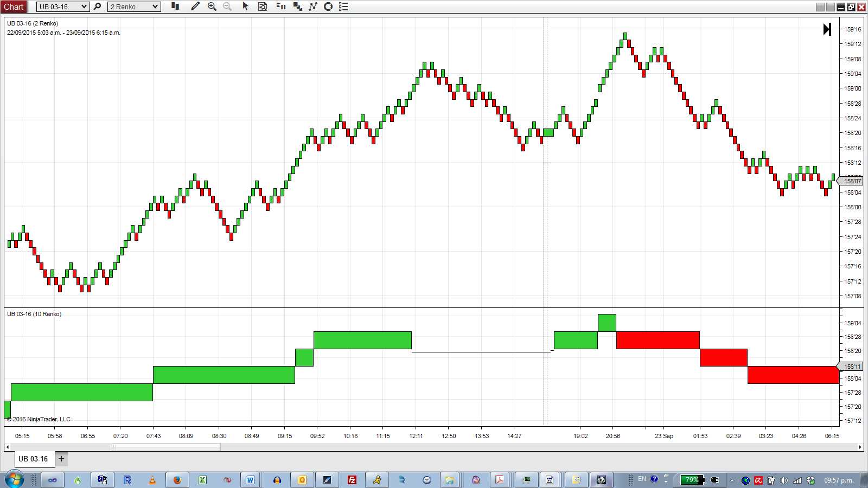Viewport: 868px width, 488px height.
Task: Jump to latest bar arrow on chart
Action: [827, 29]
